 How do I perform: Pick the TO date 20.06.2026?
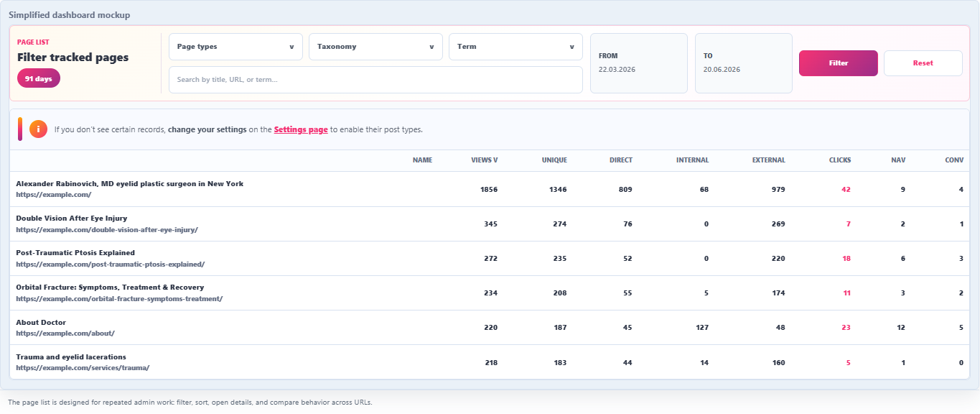point(744,63)
